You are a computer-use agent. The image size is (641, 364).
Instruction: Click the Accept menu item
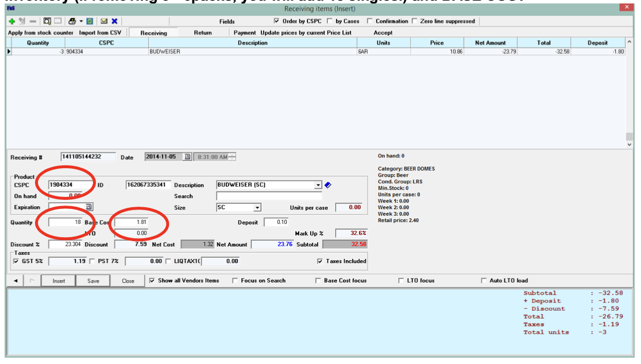coord(383,33)
